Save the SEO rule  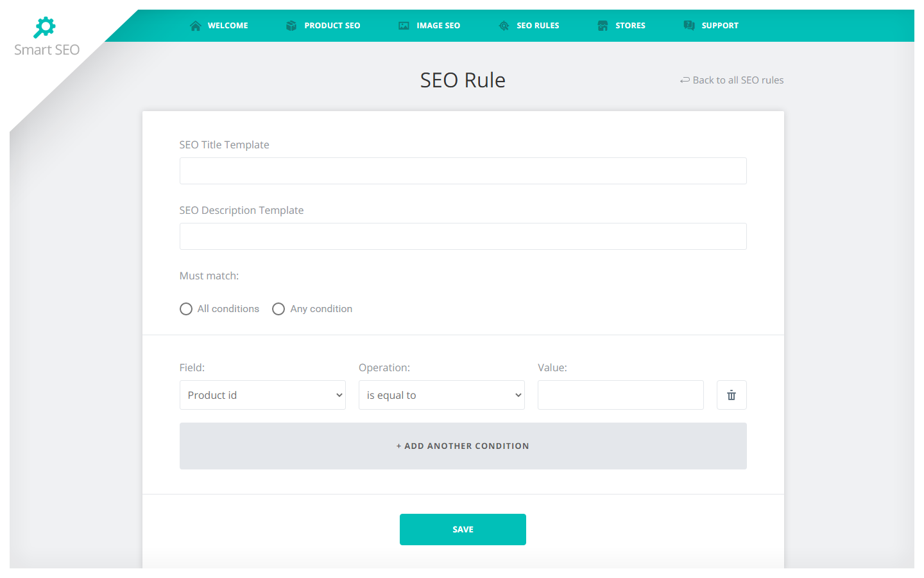tap(463, 529)
